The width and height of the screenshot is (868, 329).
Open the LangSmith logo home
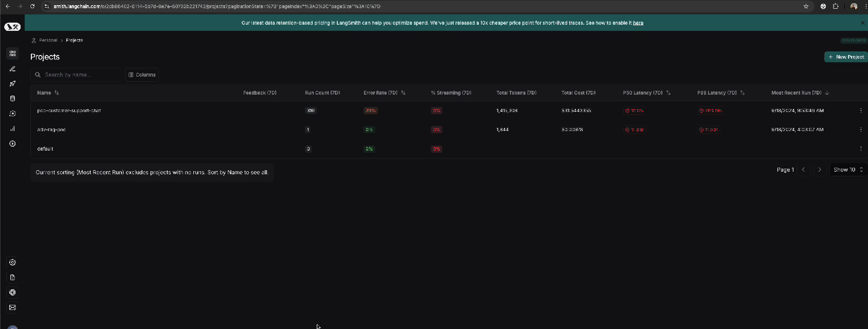pyautogui.click(x=12, y=27)
